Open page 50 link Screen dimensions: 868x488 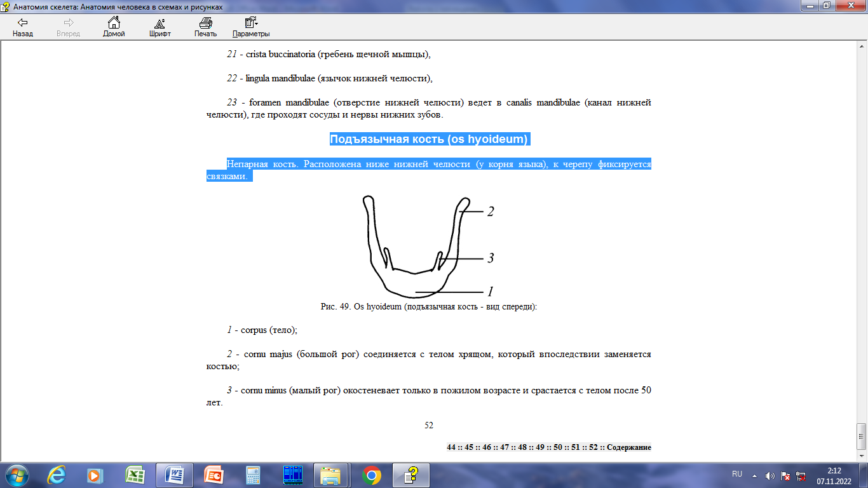[x=558, y=447]
